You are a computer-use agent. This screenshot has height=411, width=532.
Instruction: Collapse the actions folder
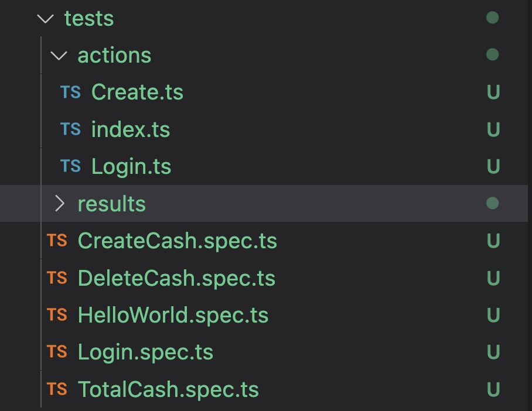pos(59,56)
